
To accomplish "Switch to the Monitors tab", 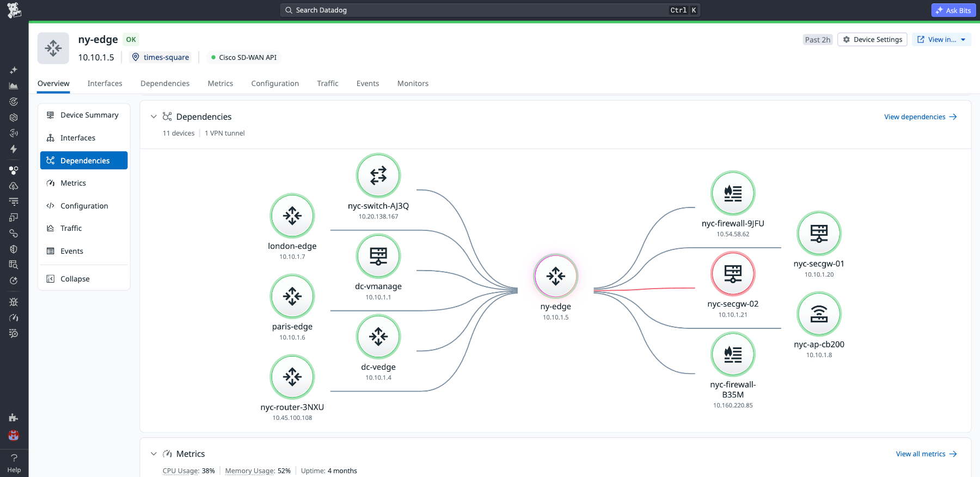I will [413, 83].
